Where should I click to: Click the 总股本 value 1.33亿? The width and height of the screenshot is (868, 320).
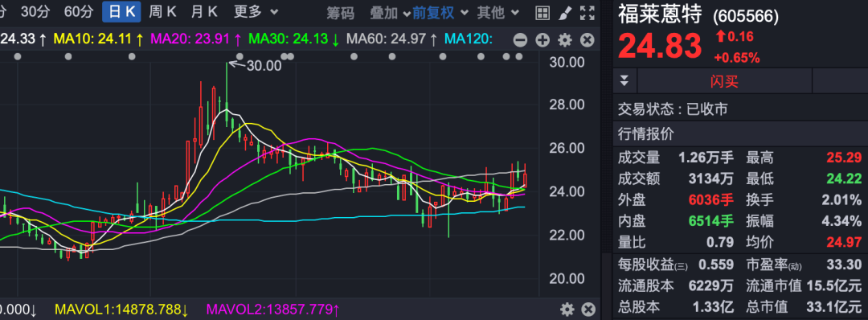click(x=713, y=306)
